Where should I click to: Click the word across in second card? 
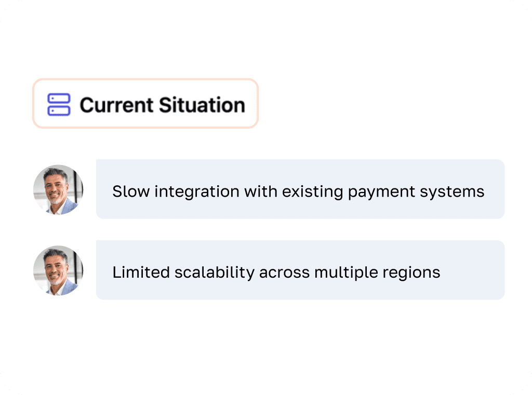(x=284, y=273)
